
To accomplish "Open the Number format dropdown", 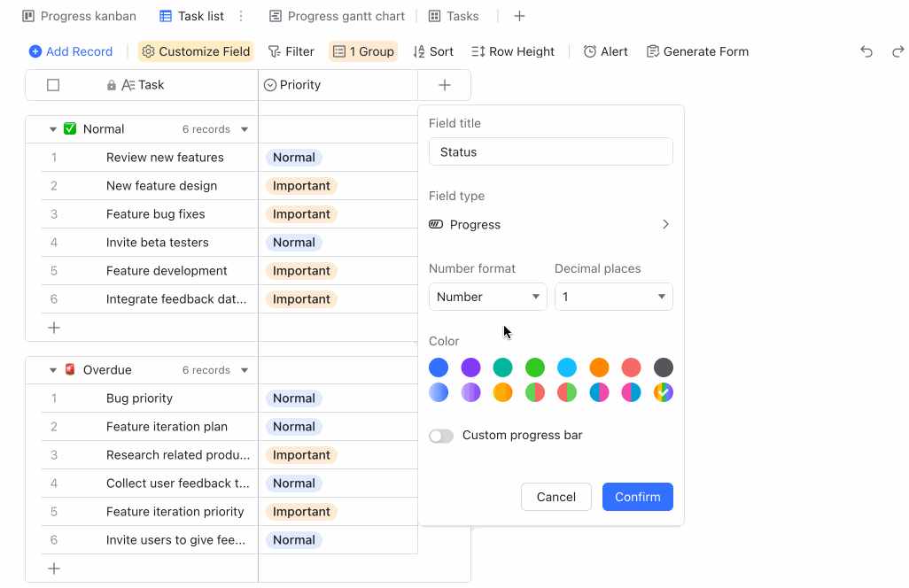I will pos(487,297).
